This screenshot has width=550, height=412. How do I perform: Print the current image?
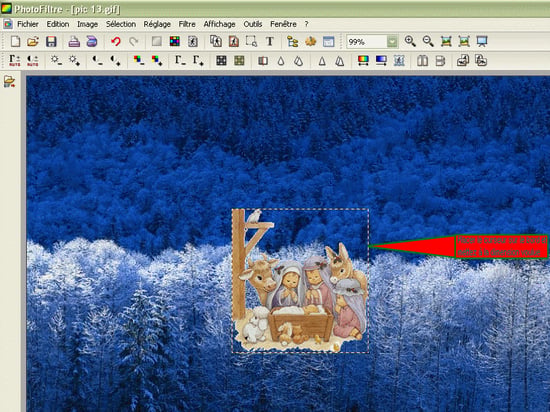coord(74,42)
